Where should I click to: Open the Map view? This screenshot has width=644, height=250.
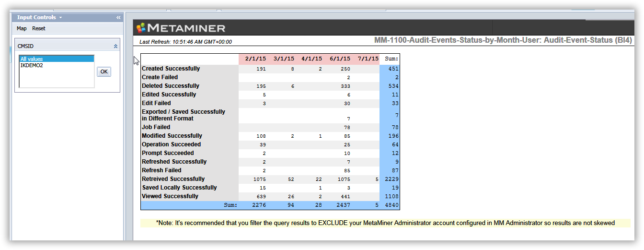point(22,28)
